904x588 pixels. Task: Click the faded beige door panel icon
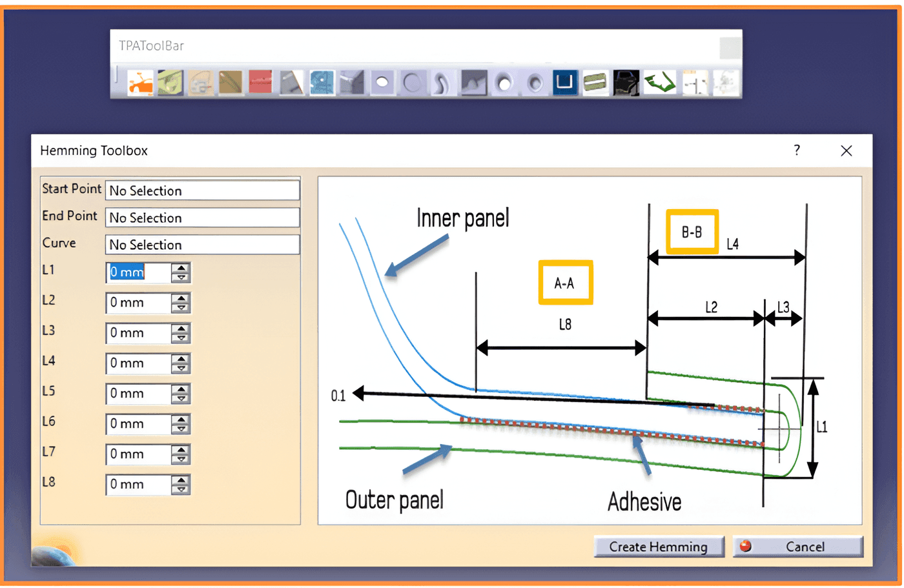pos(201,83)
